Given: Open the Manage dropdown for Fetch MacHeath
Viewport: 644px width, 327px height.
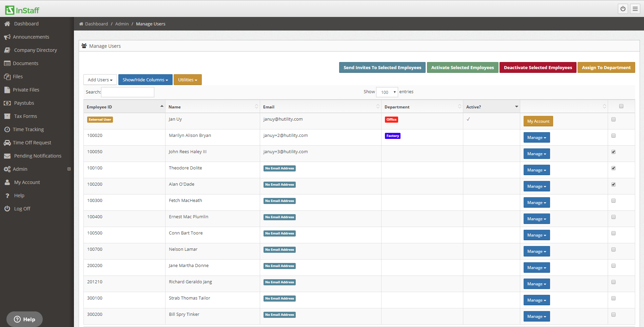Looking at the screenshot, I should 536,202.
